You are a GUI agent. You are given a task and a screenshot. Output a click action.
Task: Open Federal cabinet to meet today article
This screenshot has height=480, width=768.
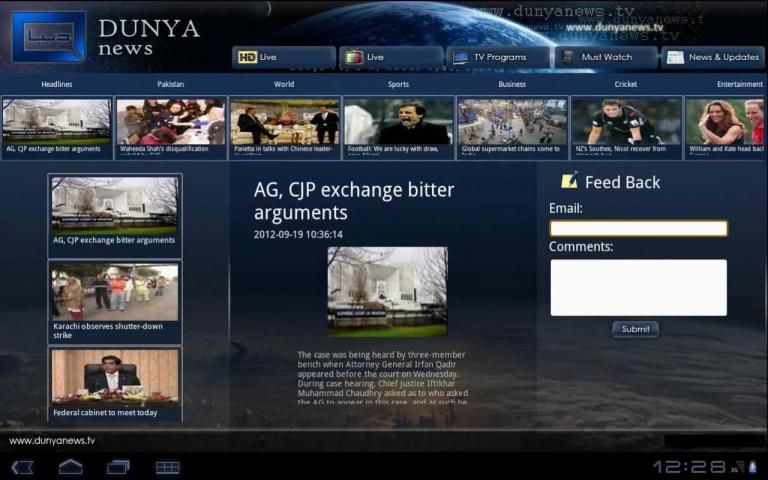click(x=115, y=384)
